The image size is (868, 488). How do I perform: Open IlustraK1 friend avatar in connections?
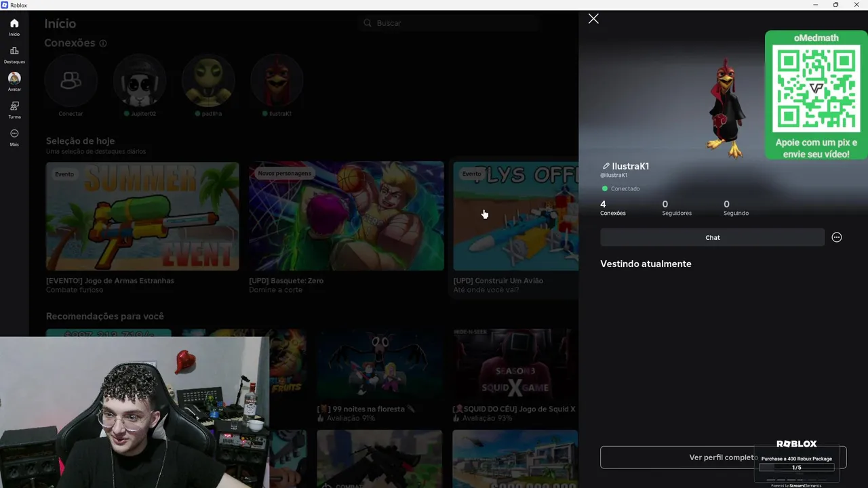point(277,81)
